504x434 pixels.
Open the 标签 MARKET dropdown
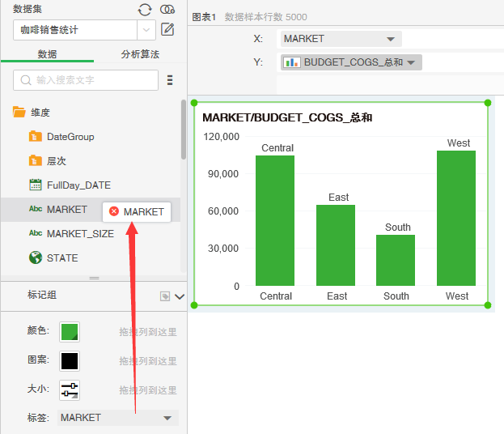(x=167, y=418)
